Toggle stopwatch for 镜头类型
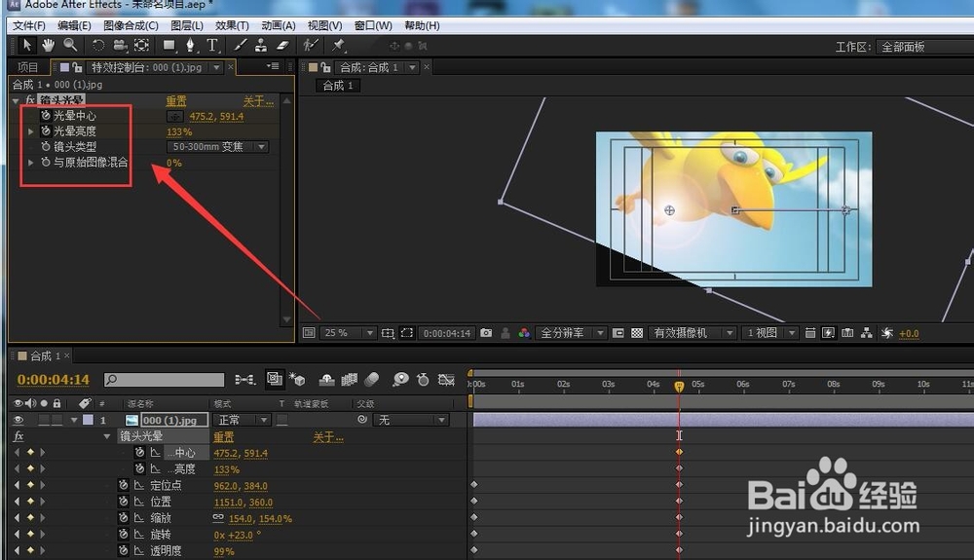This screenshot has width=974, height=560. tap(46, 146)
